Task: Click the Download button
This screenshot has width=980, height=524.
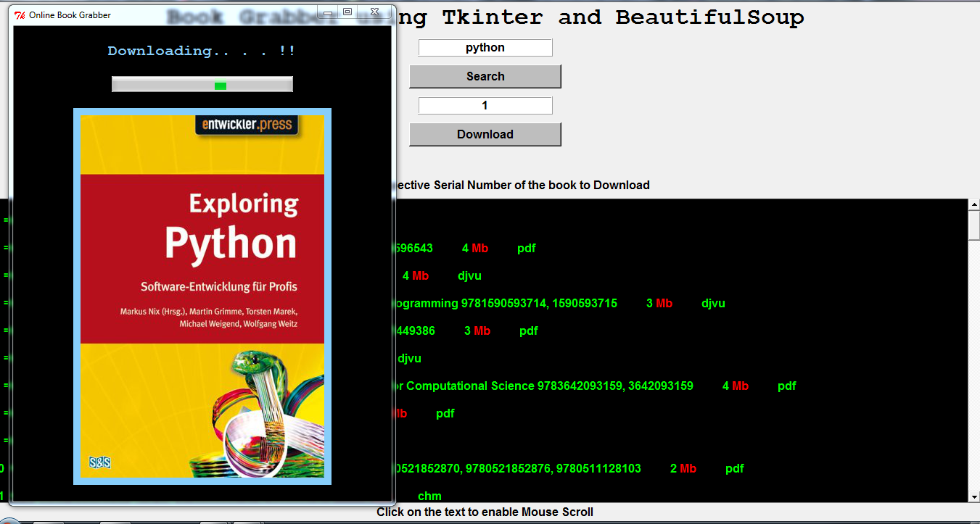Action: pos(485,134)
